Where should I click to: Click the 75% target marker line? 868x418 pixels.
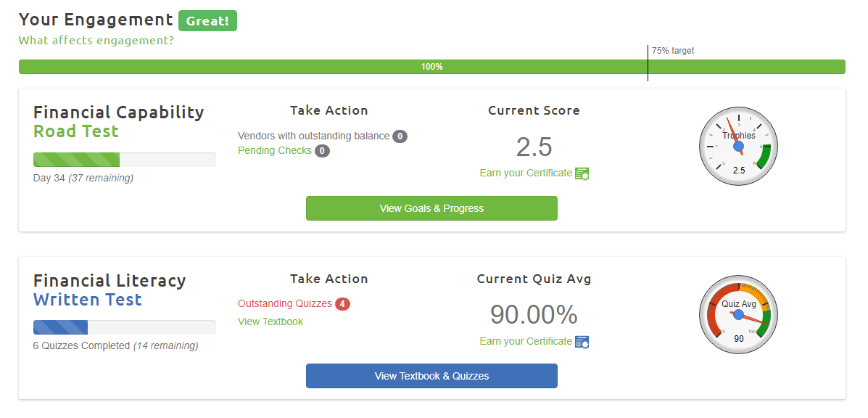pyautogui.click(x=648, y=63)
